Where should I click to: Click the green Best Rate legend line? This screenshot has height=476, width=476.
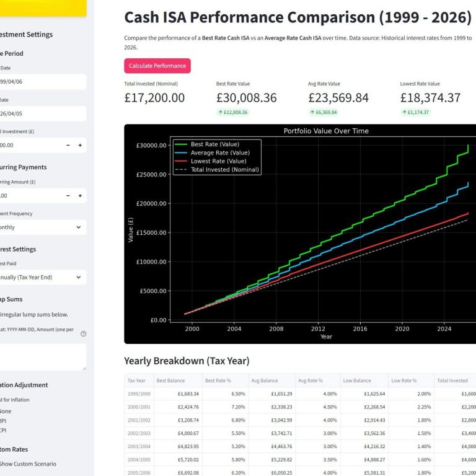182,144
